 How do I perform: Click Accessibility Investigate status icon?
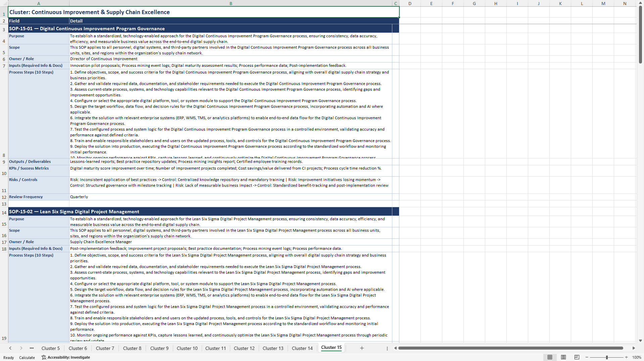tap(44, 357)
